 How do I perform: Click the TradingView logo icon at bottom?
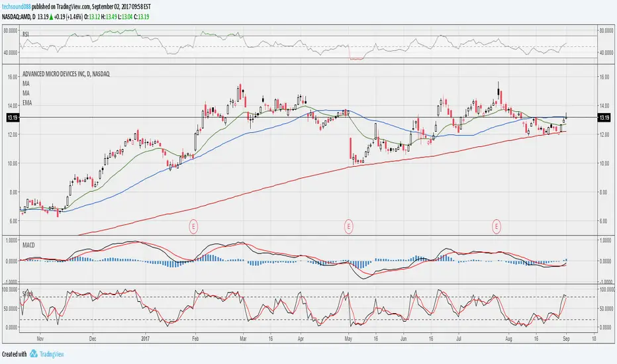coord(34,354)
